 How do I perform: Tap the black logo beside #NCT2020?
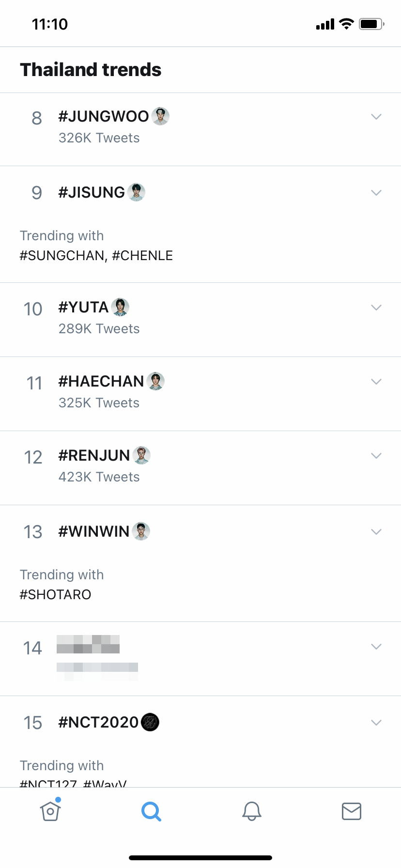[x=150, y=722]
